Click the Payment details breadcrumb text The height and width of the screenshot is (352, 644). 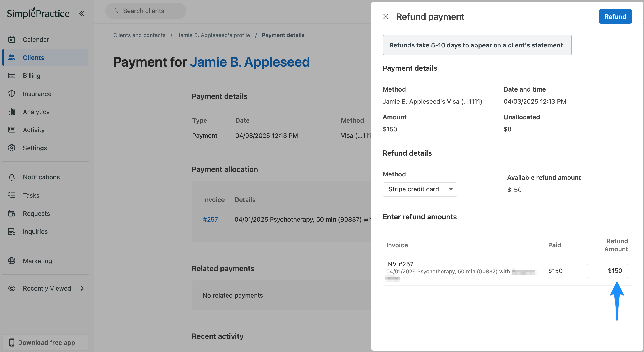click(x=283, y=35)
